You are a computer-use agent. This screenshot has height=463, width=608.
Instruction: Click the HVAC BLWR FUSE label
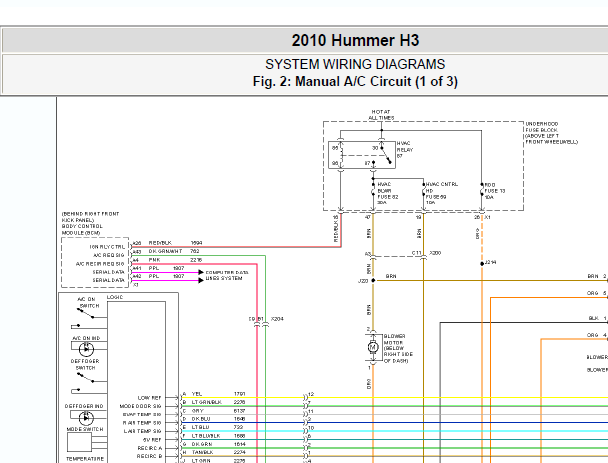(x=387, y=193)
